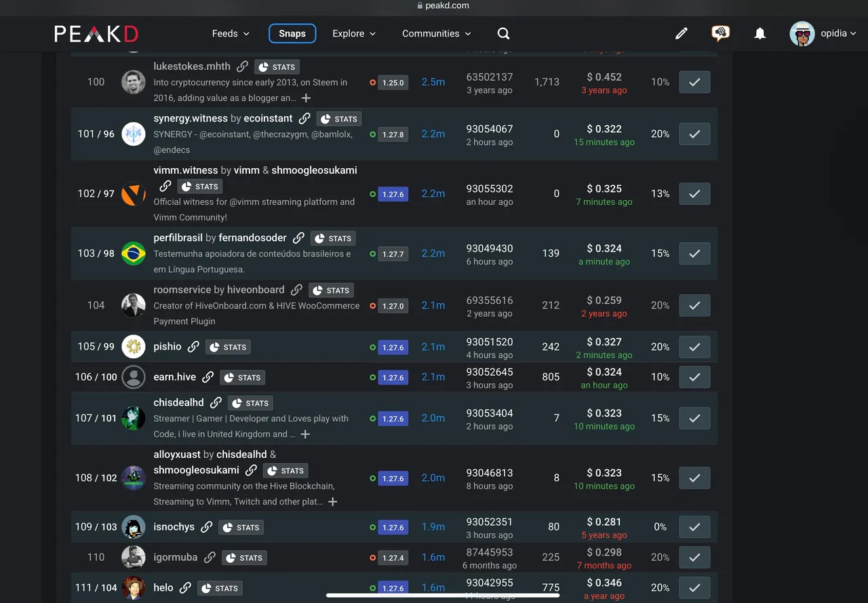Click the link icon beside isnochys
Viewport: 868px width, 603px height.
click(207, 527)
